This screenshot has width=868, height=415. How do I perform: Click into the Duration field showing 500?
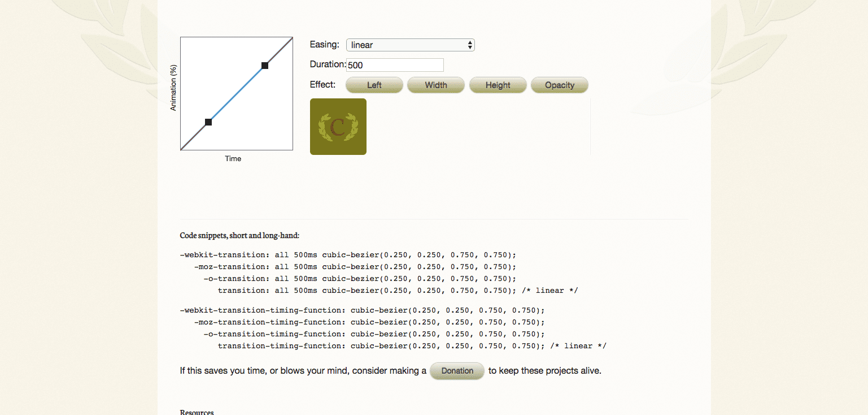tap(395, 65)
